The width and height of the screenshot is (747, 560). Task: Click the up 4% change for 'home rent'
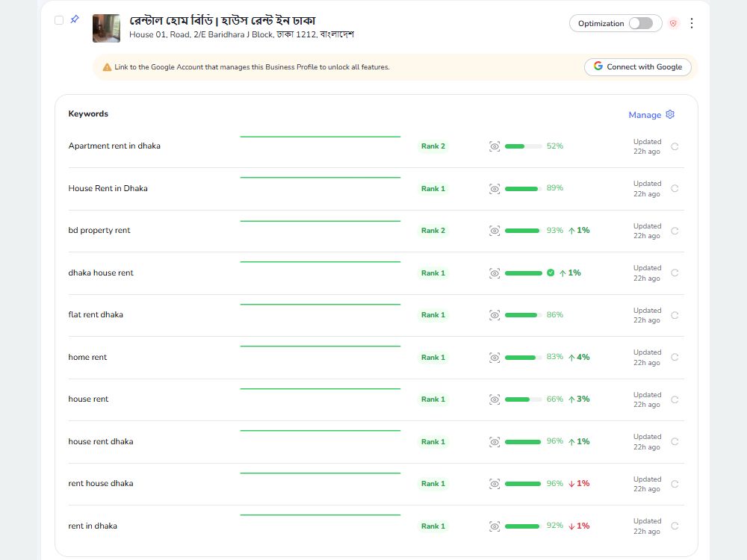579,357
